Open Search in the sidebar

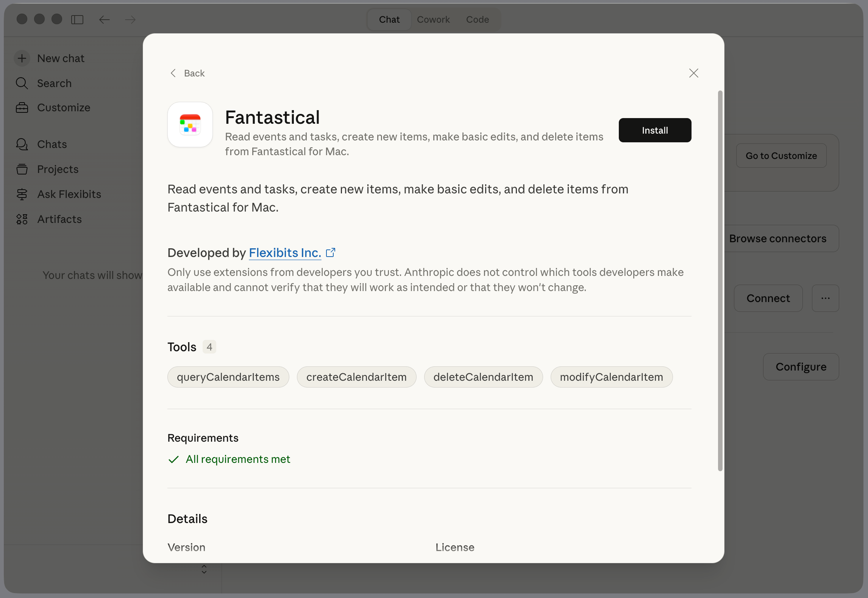pos(54,83)
